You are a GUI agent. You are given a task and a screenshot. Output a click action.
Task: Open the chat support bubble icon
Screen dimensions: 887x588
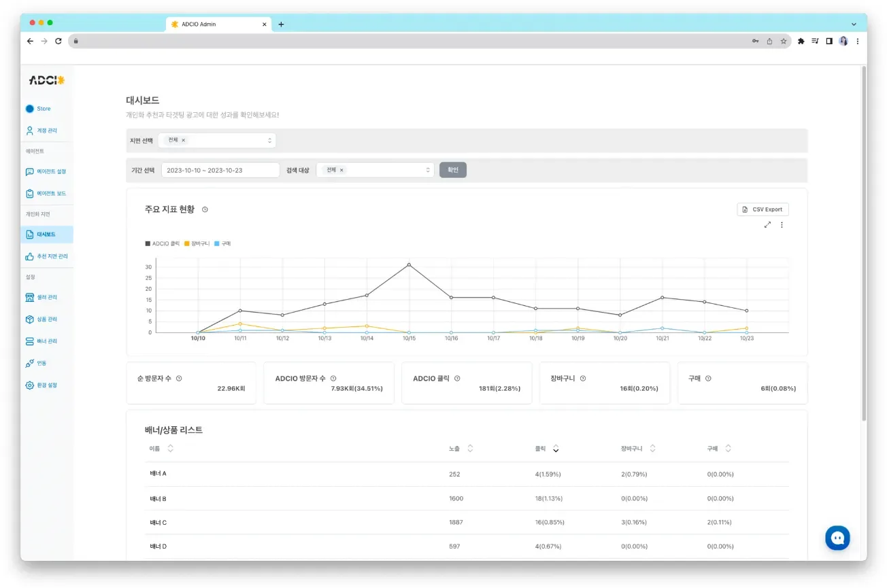pos(838,538)
